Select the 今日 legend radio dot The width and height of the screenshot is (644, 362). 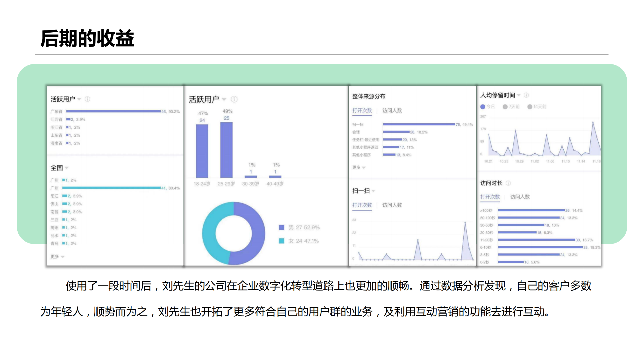[483, 107]
